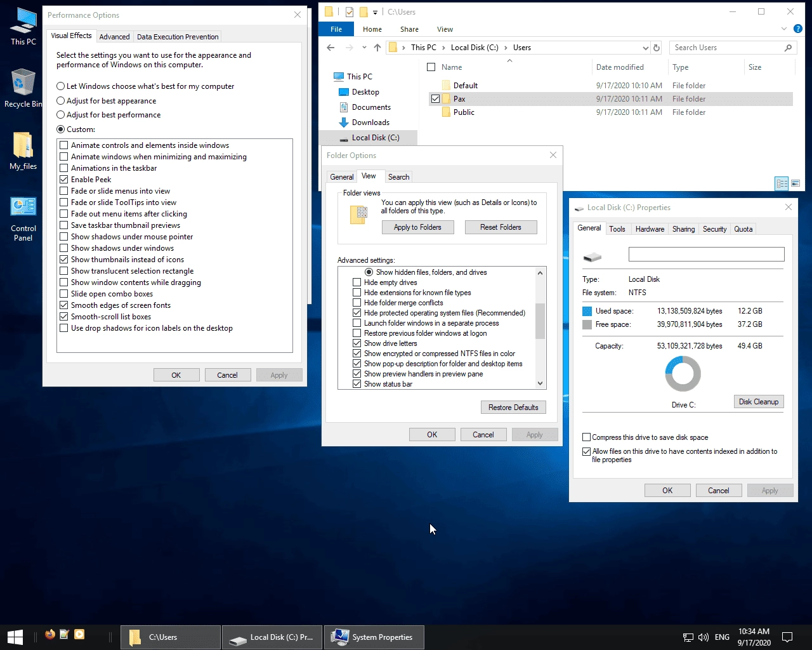Open Control Panel desktop icon
Viewport: 812px width, 650px height.
click(23, 218)
